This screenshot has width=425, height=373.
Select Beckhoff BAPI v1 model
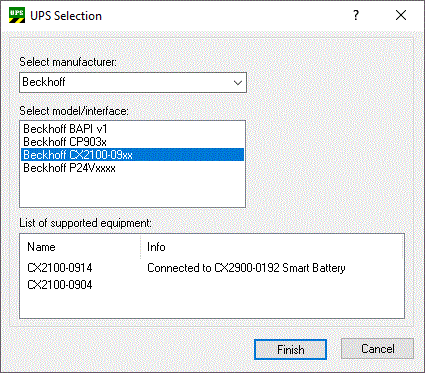click(65, 129)
